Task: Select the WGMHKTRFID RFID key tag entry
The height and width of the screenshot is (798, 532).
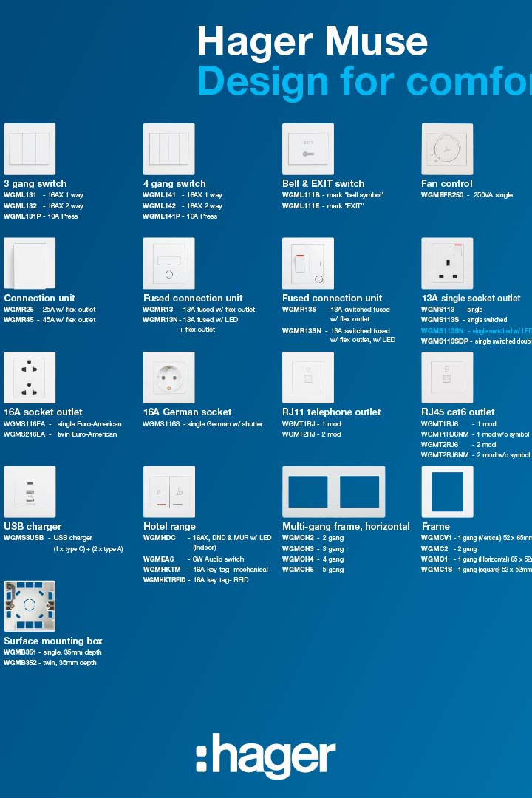Action: (x=164, y=580)
